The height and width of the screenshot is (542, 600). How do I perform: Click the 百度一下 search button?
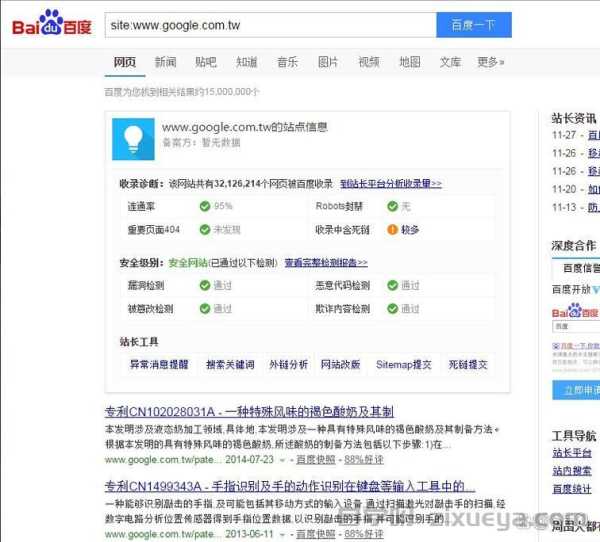(474, 25)
